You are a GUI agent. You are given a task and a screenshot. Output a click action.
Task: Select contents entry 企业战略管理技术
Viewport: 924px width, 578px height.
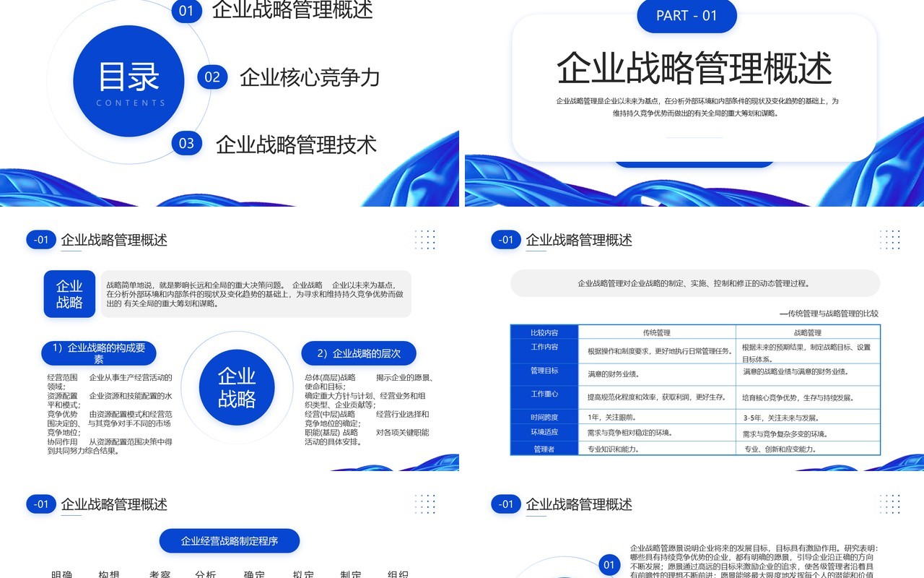tap(296, 144)
